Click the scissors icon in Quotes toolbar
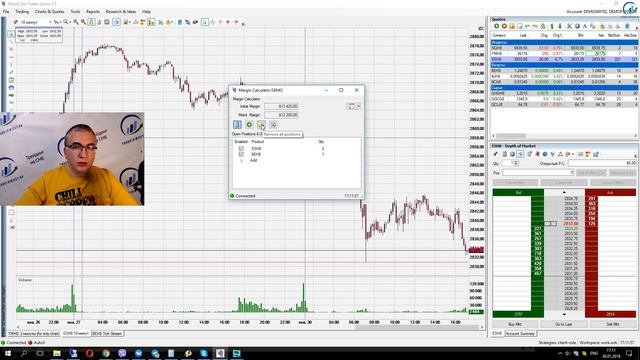 tap(569, 26)
